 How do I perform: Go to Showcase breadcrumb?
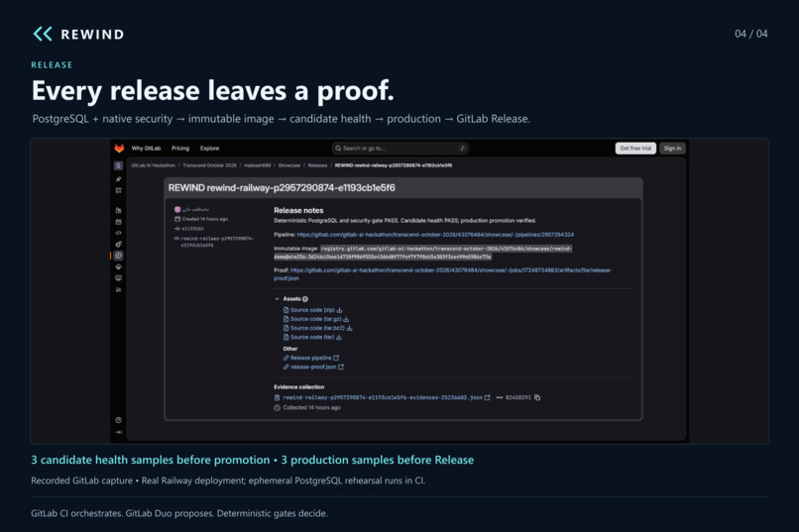tap(288, 165)
